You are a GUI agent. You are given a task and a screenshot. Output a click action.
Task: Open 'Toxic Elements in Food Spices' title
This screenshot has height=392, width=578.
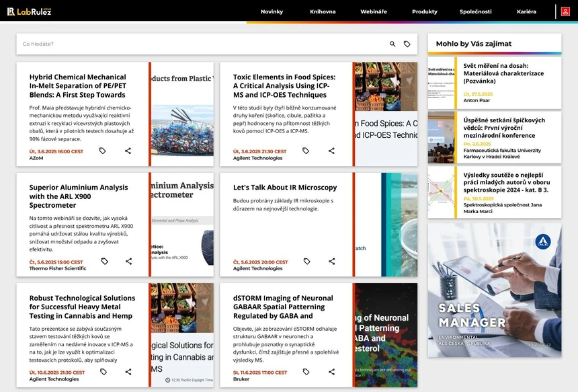(284, 86)
